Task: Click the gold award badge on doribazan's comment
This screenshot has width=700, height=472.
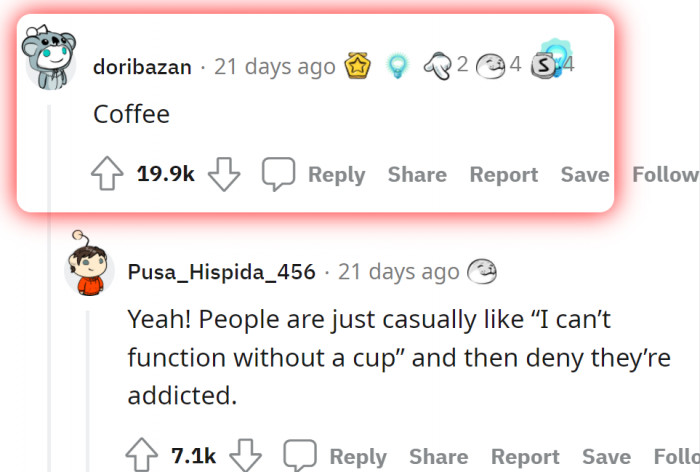Action: (x=357, y=67)
